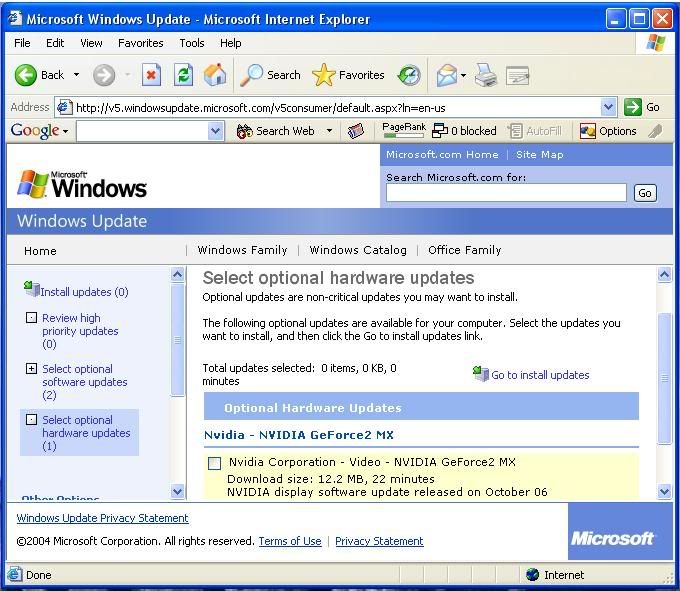
Task: Click the Go button beside Microsoft.com search
Action: 645,193
